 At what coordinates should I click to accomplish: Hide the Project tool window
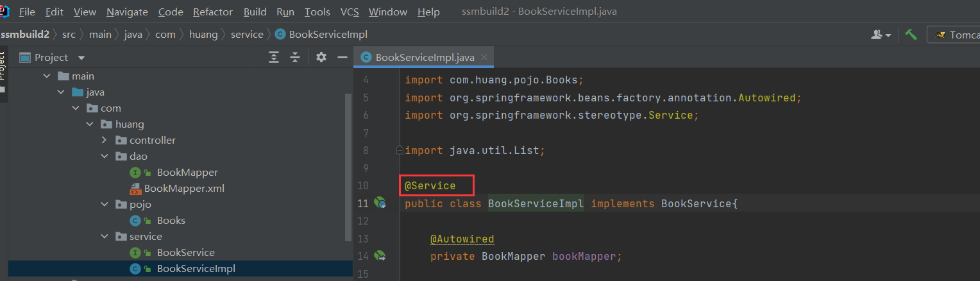point(342,57)
